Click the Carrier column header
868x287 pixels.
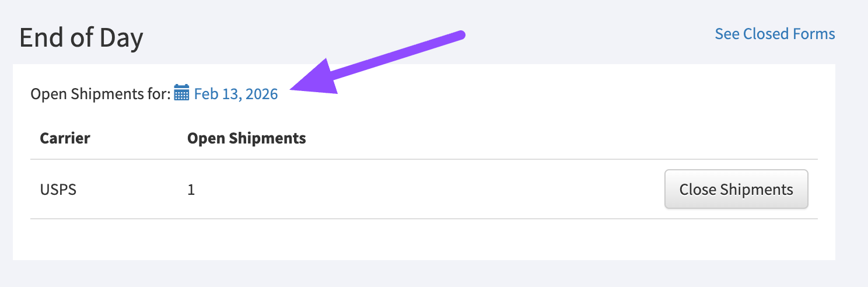point(65,138)
